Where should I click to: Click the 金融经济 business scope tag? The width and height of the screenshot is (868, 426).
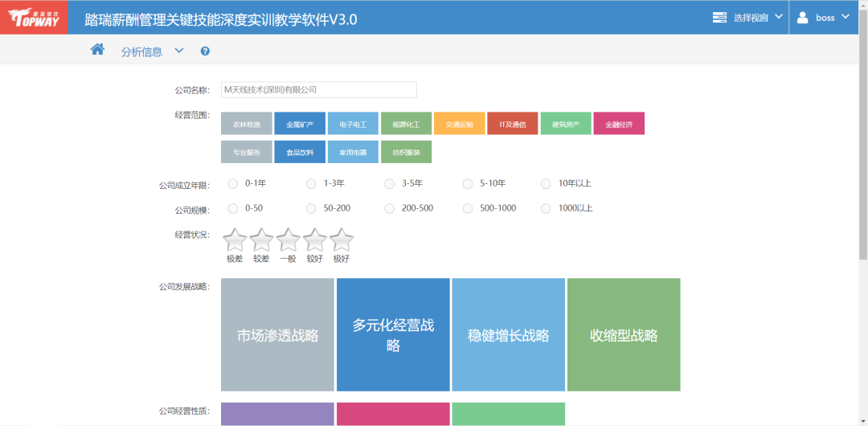click(619, 124)
